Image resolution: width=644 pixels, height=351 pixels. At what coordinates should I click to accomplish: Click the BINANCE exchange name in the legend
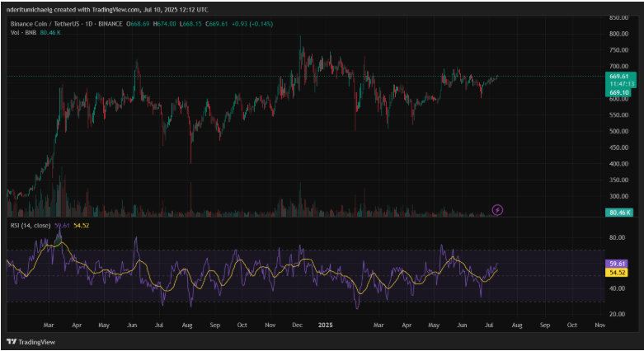click(110, 24)
